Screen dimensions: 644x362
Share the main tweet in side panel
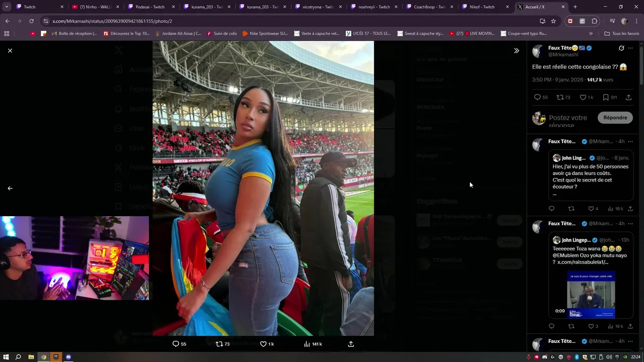point(628,97)
